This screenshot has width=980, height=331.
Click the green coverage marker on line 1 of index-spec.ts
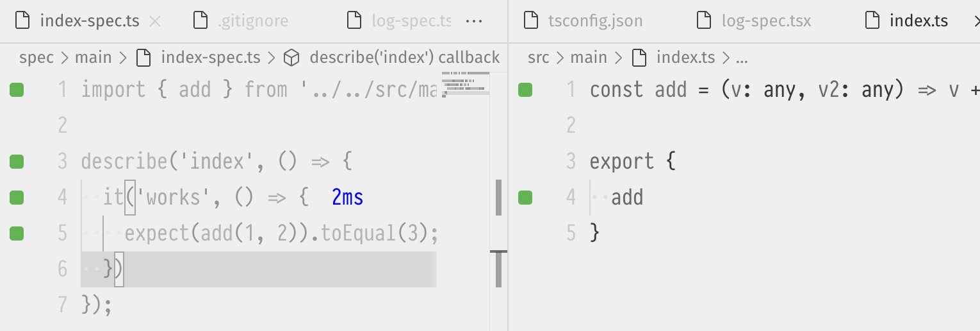pyautogui.click(x=17, y=90)
